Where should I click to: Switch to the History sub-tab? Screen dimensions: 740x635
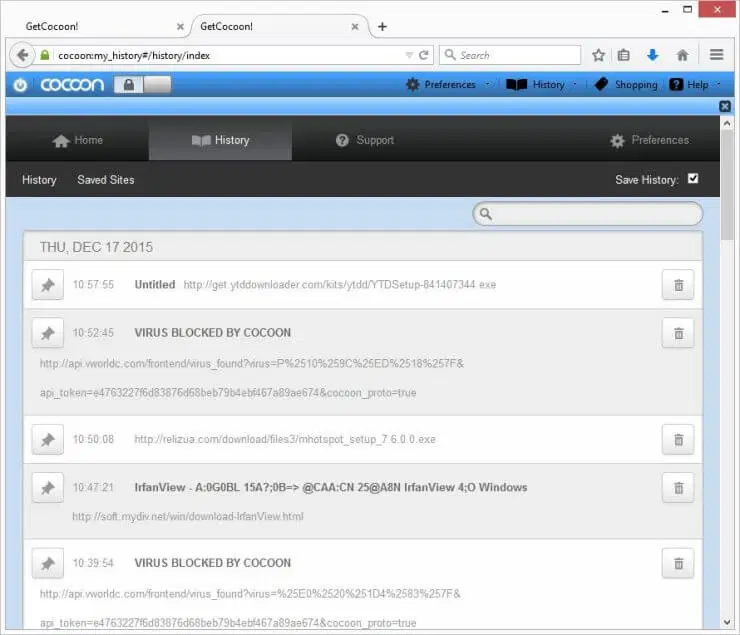(39, 180)
